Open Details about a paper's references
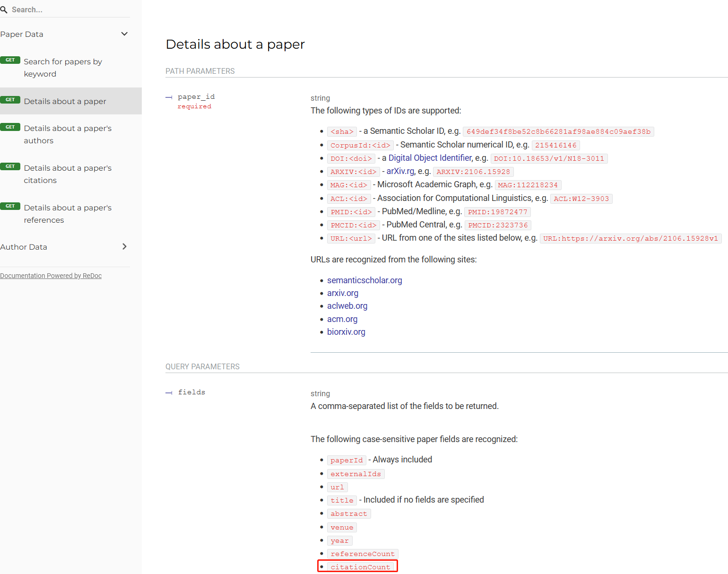Image resolution: width=728 pixels, height=574 pixels. pyautogui.click(x=68, y=214)
